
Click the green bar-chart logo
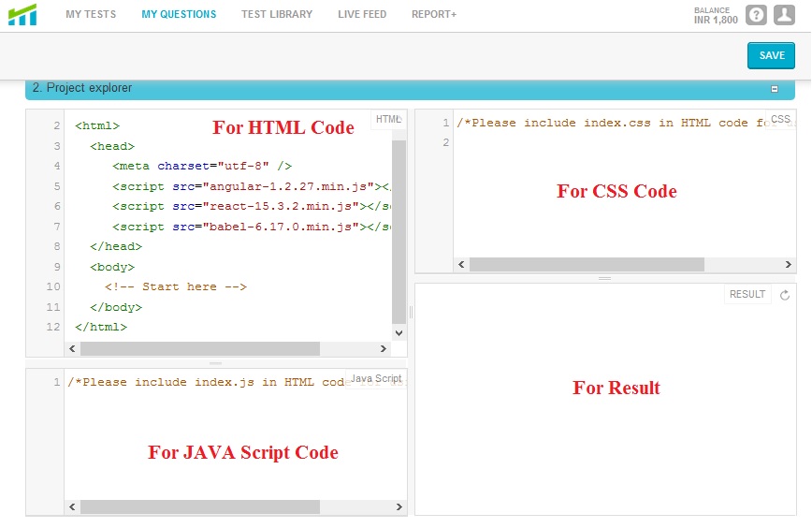click(22, 14)
